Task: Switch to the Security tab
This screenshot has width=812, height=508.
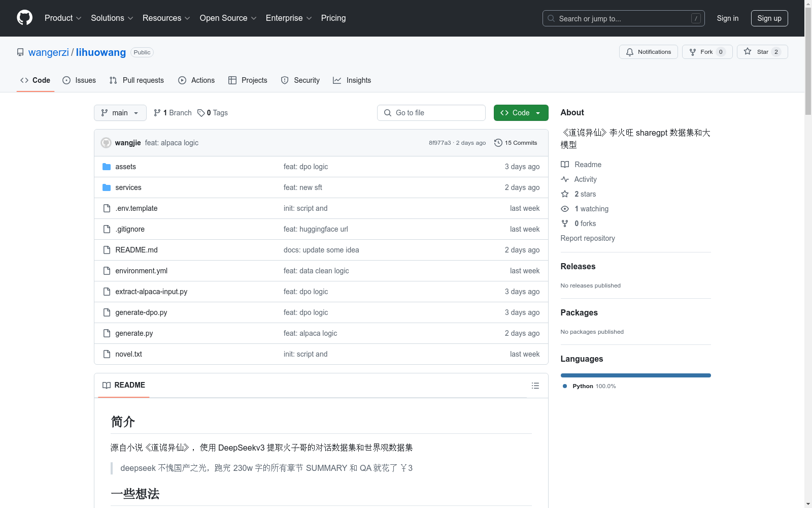Action: point(300,80)
